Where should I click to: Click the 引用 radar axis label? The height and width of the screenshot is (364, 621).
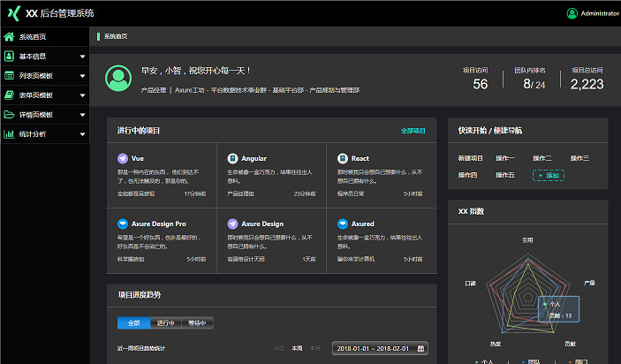(527, 240)
